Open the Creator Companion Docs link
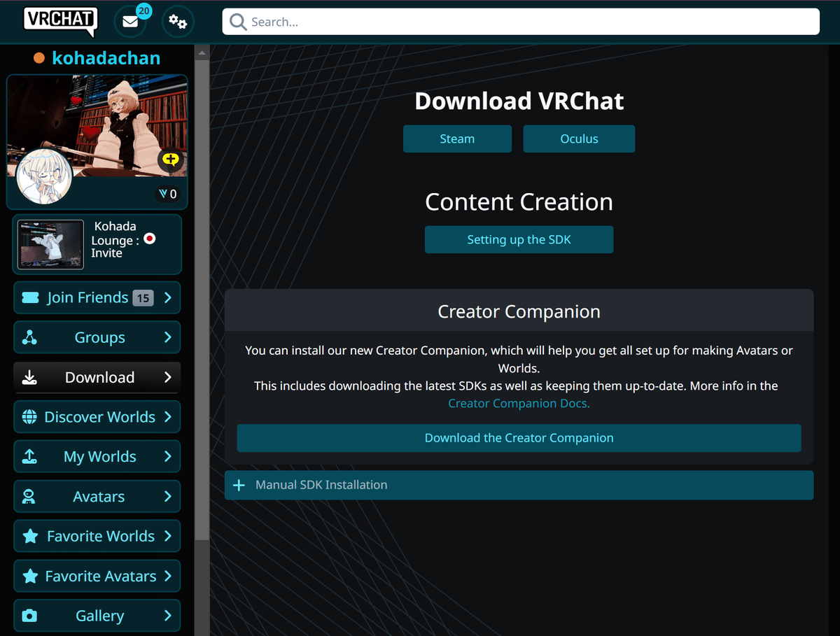Image resolution: width=840 pixels, height=636 pixels. pos(519,404)
